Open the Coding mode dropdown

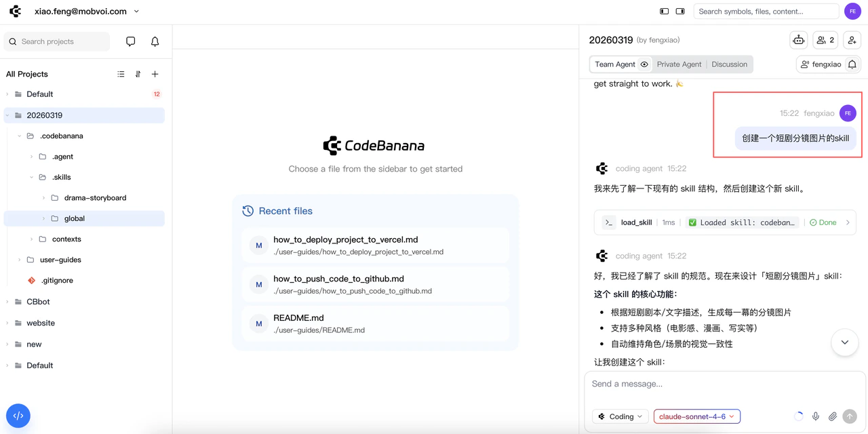click(620, 416)
